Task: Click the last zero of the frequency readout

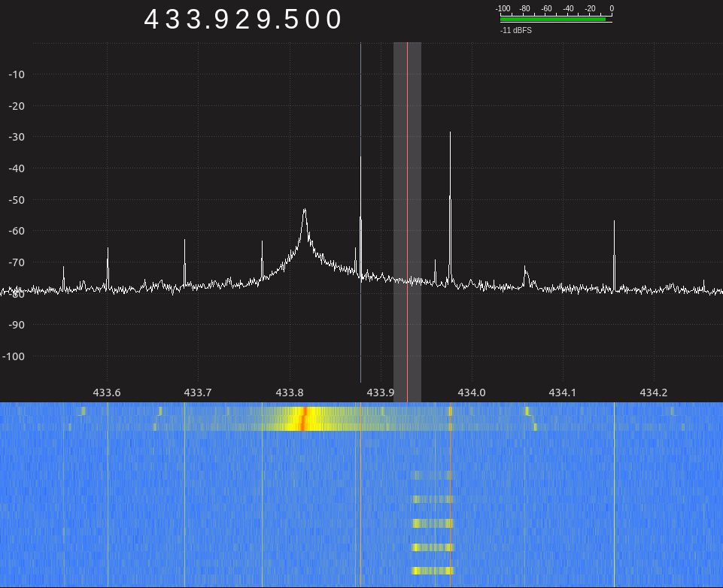Action: pos(333,20)
